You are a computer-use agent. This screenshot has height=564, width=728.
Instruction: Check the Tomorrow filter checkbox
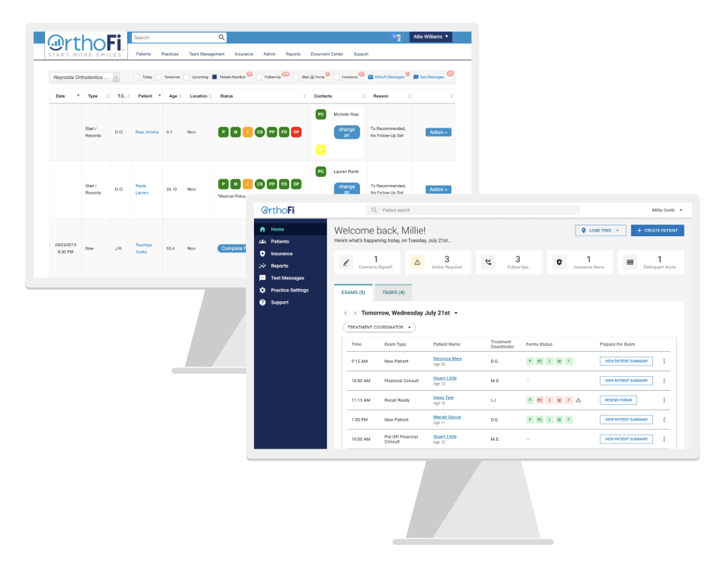click(x=158, y=77)
